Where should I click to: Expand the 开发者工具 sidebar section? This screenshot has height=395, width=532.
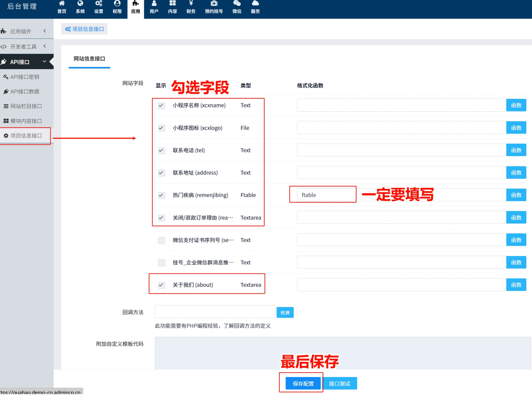pos(24,47)
